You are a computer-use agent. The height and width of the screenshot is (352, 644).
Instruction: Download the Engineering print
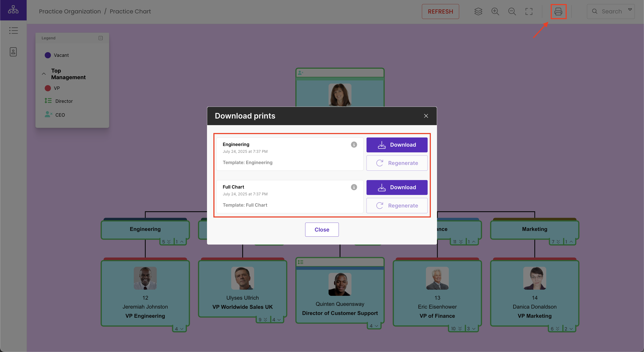(397, 145)
